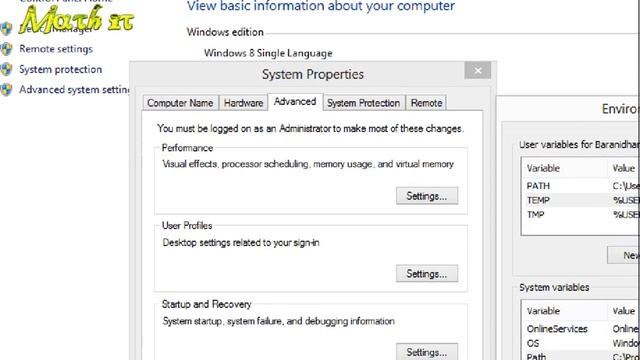640x360 pixels.
Task: Click the shield icon beside Remote settings
Action: (6, 49)
